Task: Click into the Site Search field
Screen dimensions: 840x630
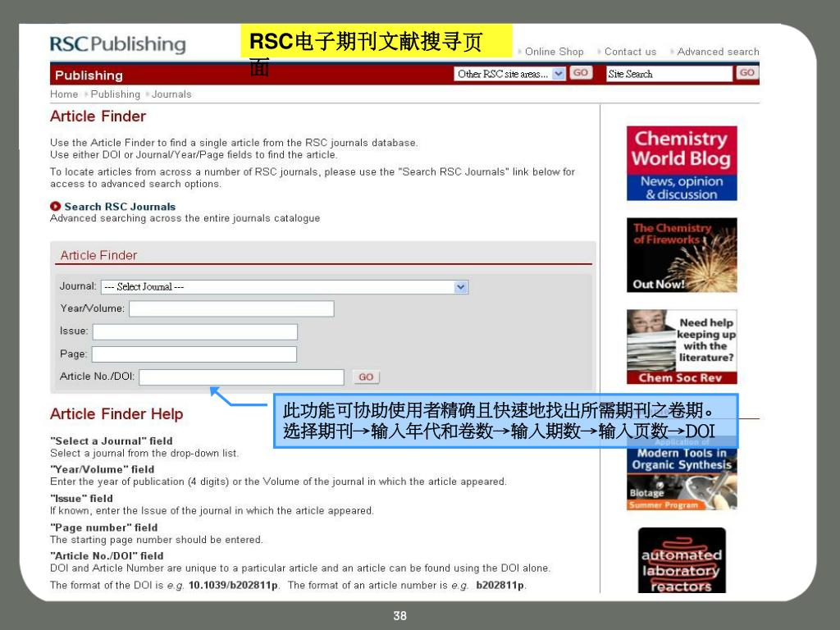Action: tap(669, 73)
